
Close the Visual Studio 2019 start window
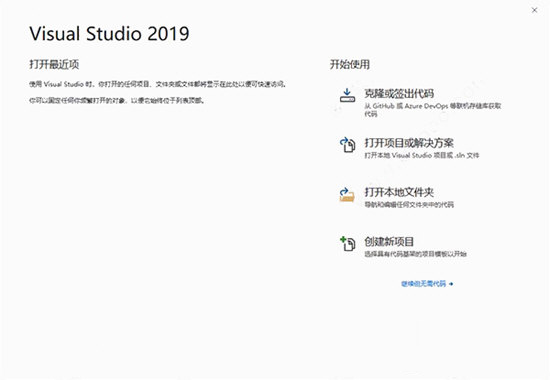pos(534,10)
